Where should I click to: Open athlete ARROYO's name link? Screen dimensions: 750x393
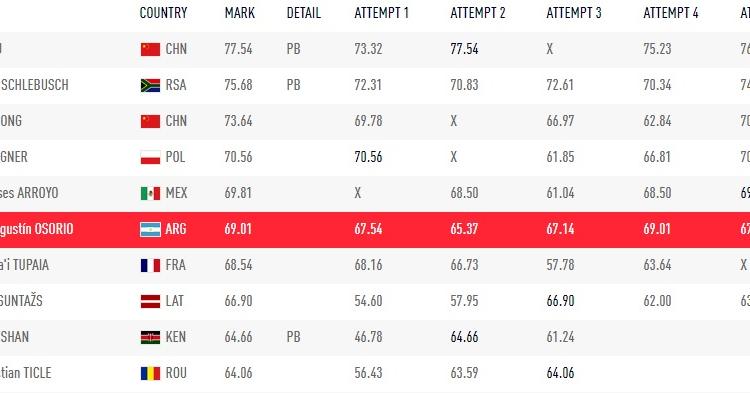[29, 193]
